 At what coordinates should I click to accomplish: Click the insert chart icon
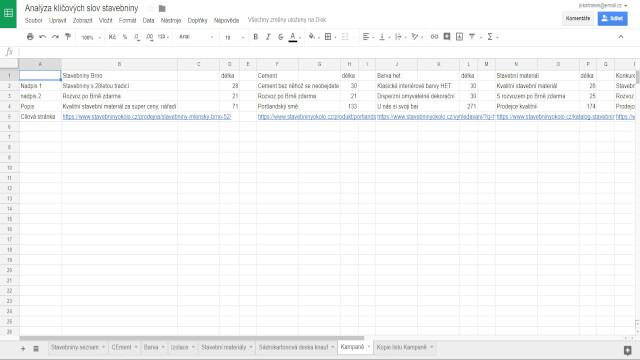459,37
